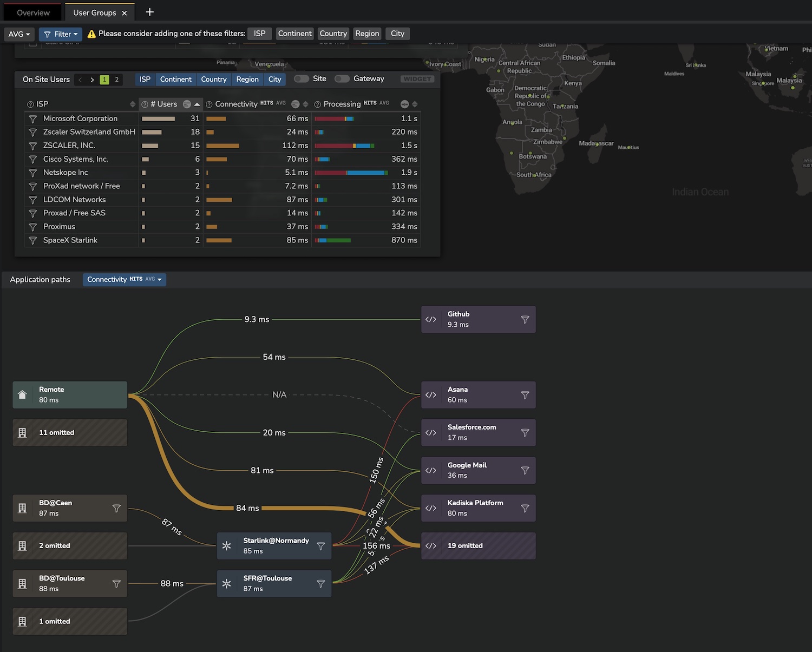Screen dimensions: 812x652
Task: Sort by Connectivity column arrows
Action: 306,104
